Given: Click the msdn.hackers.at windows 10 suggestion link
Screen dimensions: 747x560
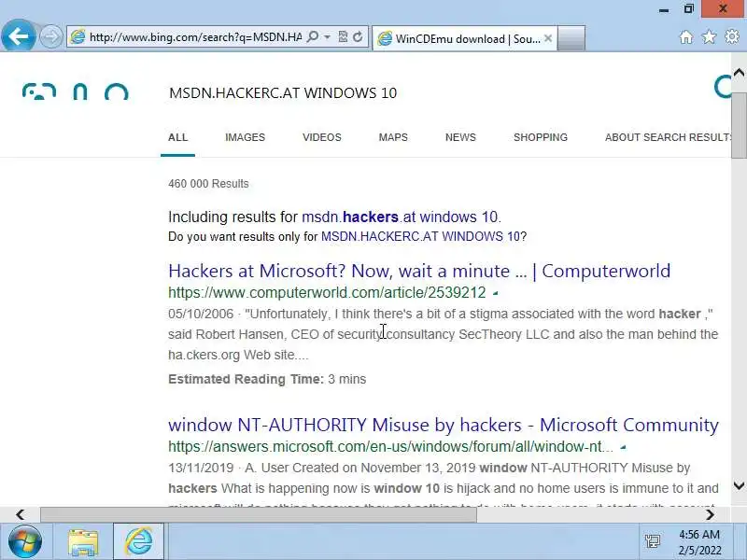Looking at the screenshot, I should 400,217.
